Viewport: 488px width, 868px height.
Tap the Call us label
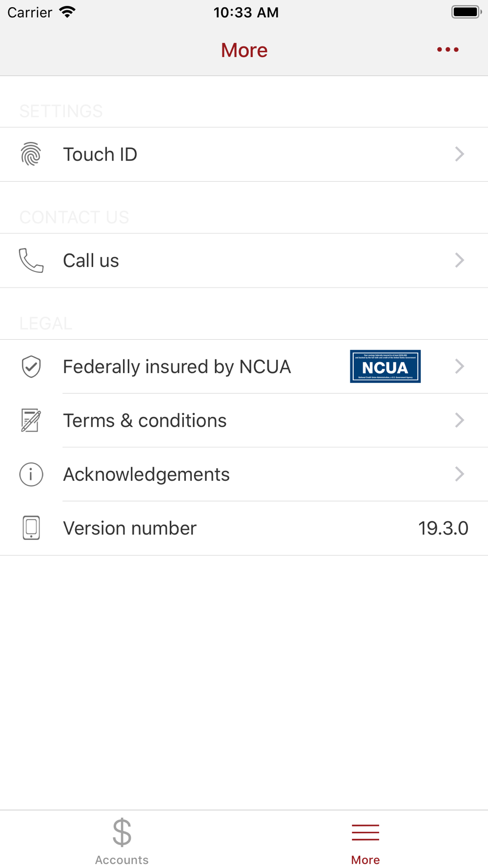(x=91, y=261)
